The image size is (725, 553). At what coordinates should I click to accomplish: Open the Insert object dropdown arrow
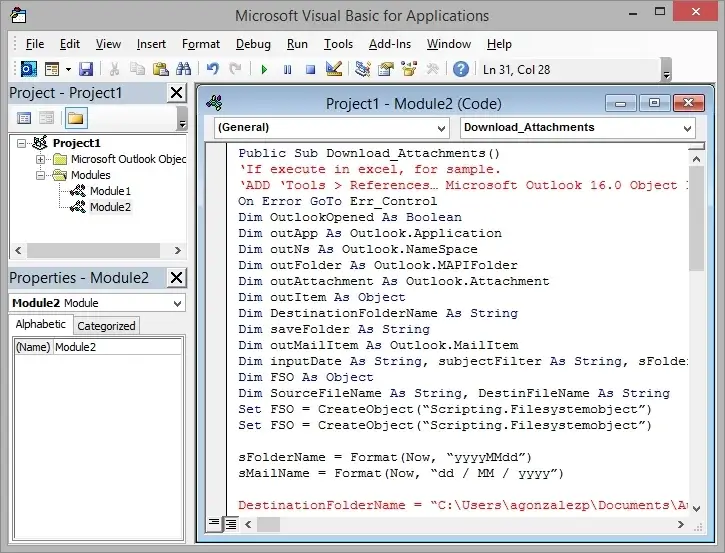(x=68, y=69)
